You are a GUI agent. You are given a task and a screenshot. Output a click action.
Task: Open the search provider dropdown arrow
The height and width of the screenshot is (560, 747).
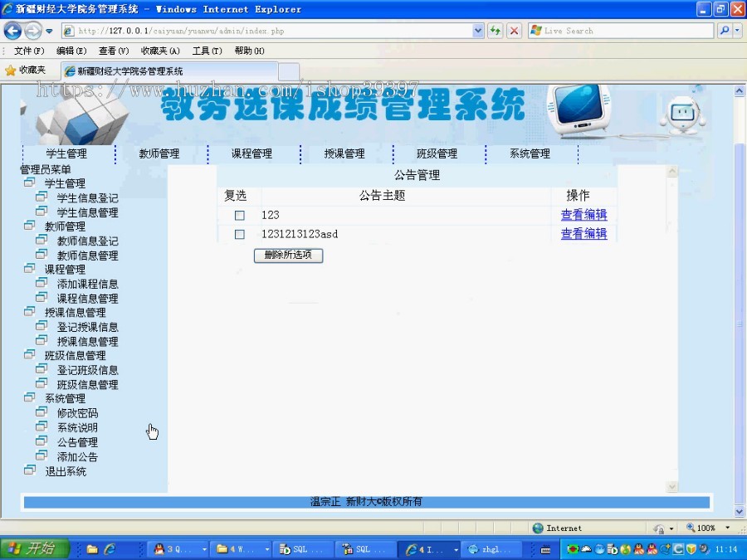(x=738, y=31)
